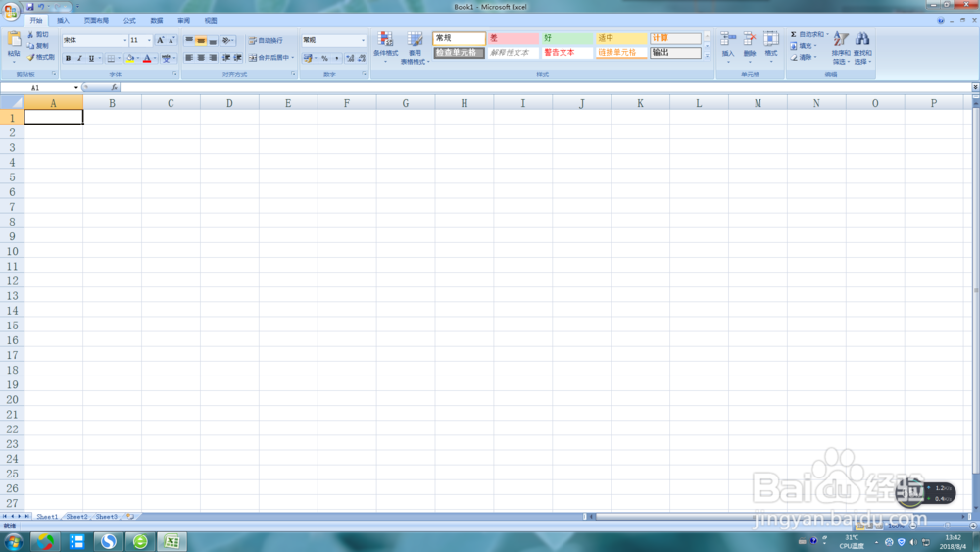
Task: Open Conditional Formatting (条件格式)
Action: point(385,47)
